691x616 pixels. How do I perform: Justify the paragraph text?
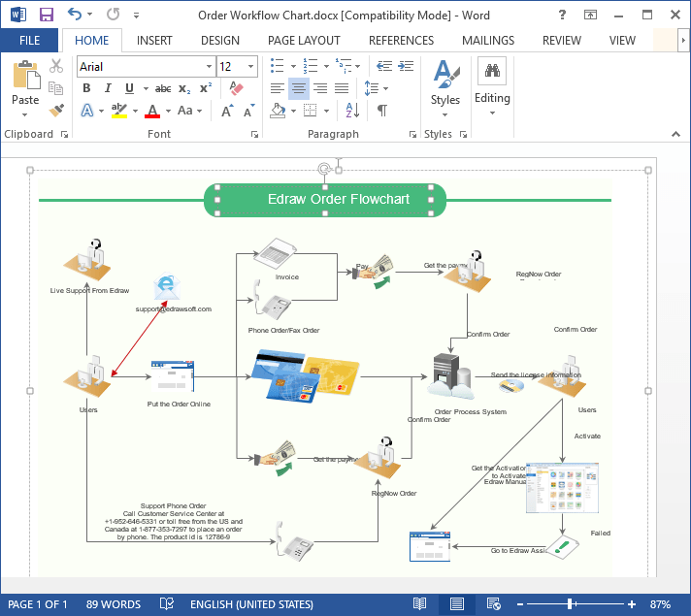tap(342, 88)
